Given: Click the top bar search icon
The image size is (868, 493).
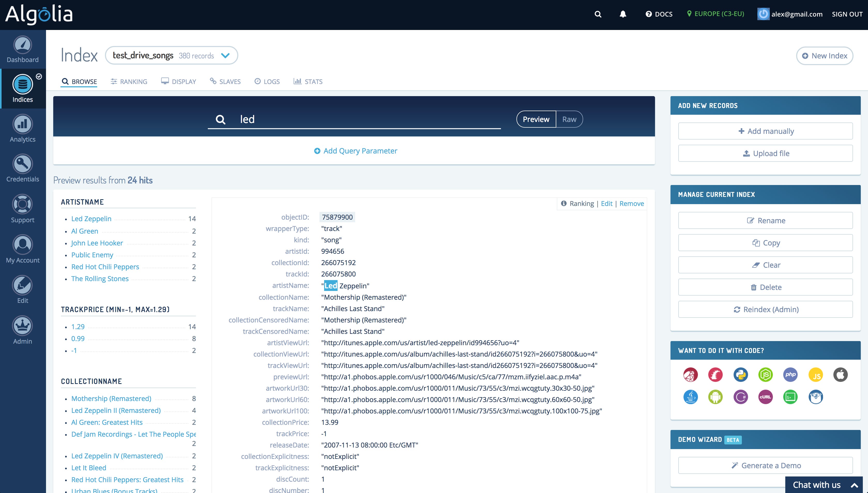Looking at the screenshot, I should click(598, 14).
